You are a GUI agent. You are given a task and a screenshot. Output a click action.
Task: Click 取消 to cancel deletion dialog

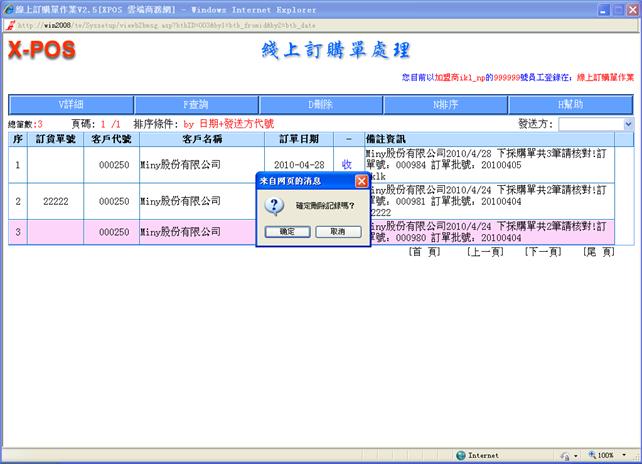click(x=337, y=231)
